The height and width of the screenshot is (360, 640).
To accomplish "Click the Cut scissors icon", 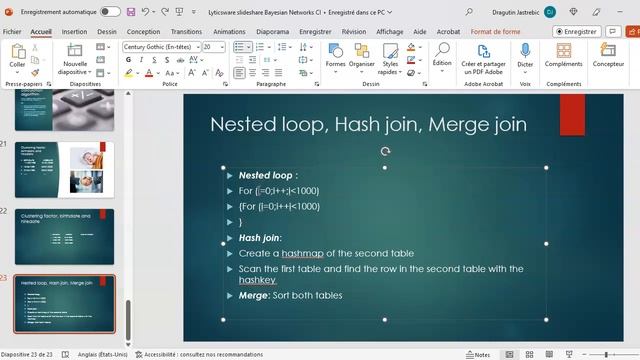I will point(35,47).
